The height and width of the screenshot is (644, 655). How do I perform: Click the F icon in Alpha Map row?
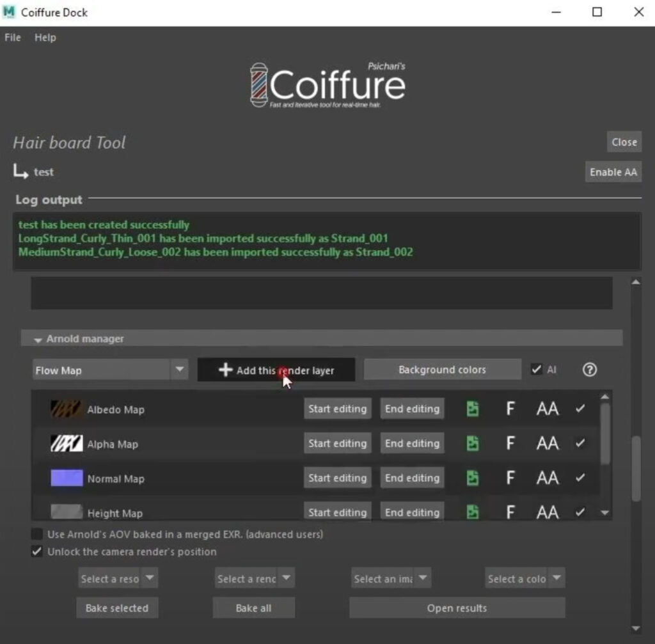(510, 444)
